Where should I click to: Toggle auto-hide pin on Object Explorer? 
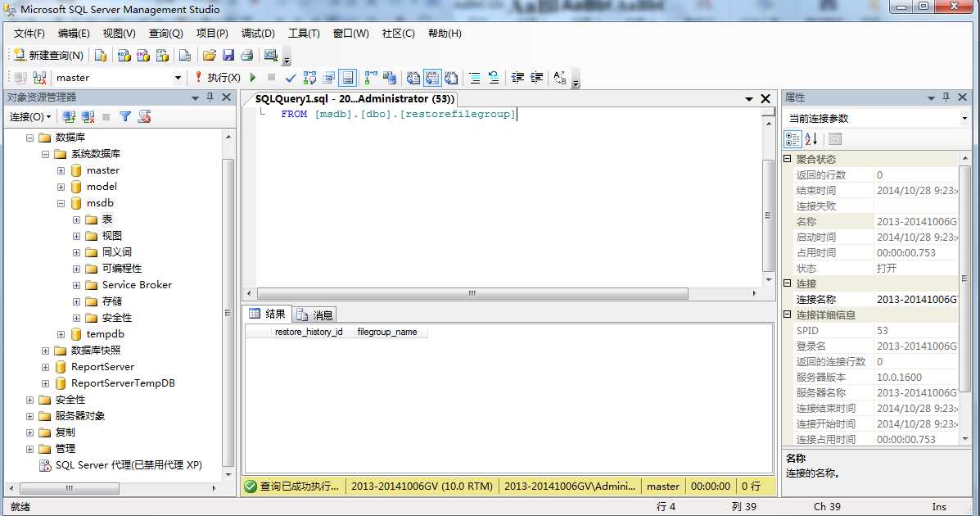tap(210, 97)
